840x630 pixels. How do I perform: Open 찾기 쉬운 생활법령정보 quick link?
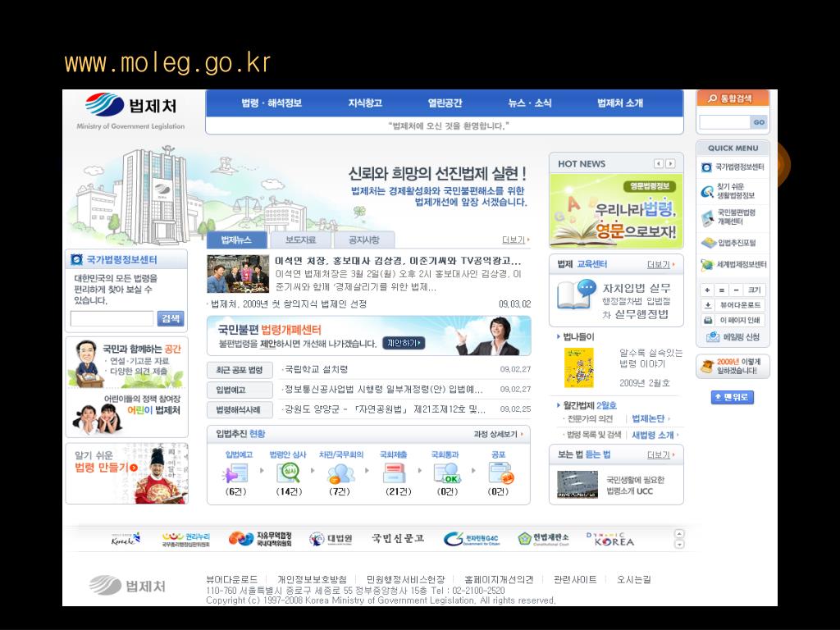pyautogui.click(x=728, y=190)
